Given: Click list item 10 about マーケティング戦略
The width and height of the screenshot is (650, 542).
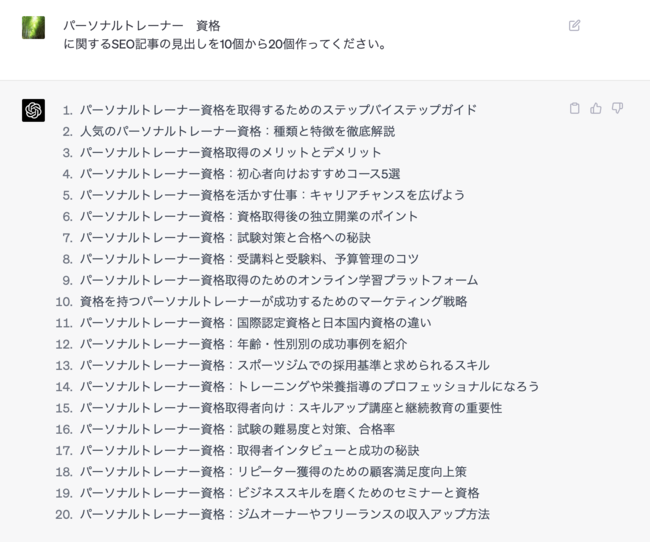Looking at the screenshot, I should coord(273,301).
